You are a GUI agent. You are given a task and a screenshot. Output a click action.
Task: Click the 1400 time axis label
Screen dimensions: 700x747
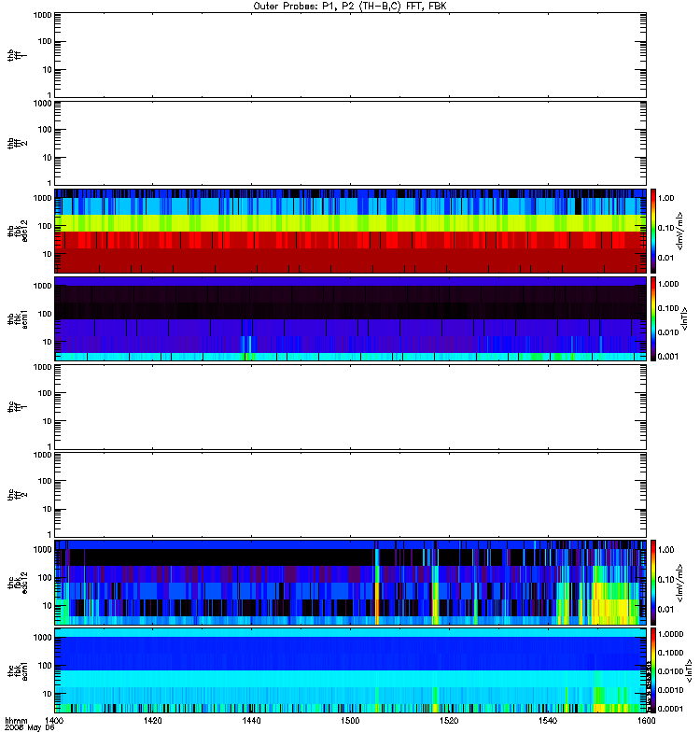(x=54, y=721)
